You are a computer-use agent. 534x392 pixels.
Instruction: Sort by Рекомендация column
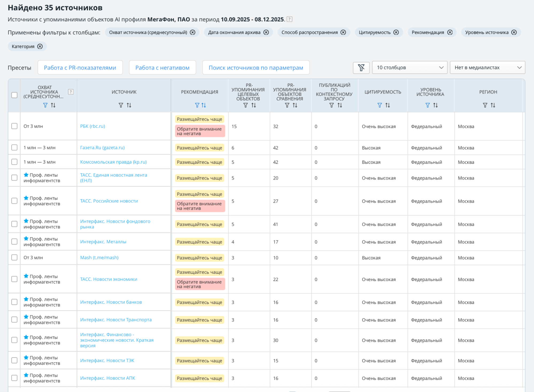204,105
